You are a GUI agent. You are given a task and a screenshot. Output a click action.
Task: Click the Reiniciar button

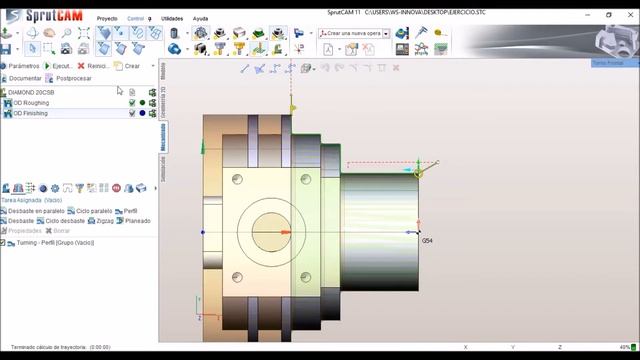[x=93, y=66]
